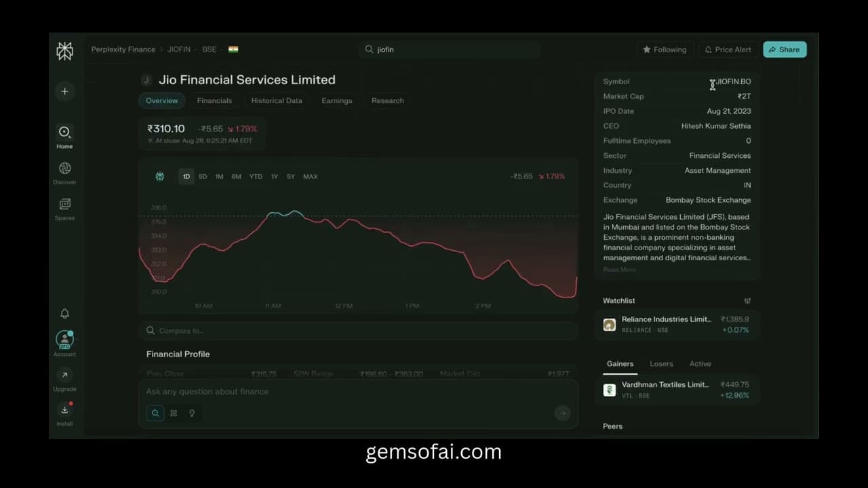This screenshot has width=868, height=488.
Task: Set a Price Alert
Action: tap(728, 49)
